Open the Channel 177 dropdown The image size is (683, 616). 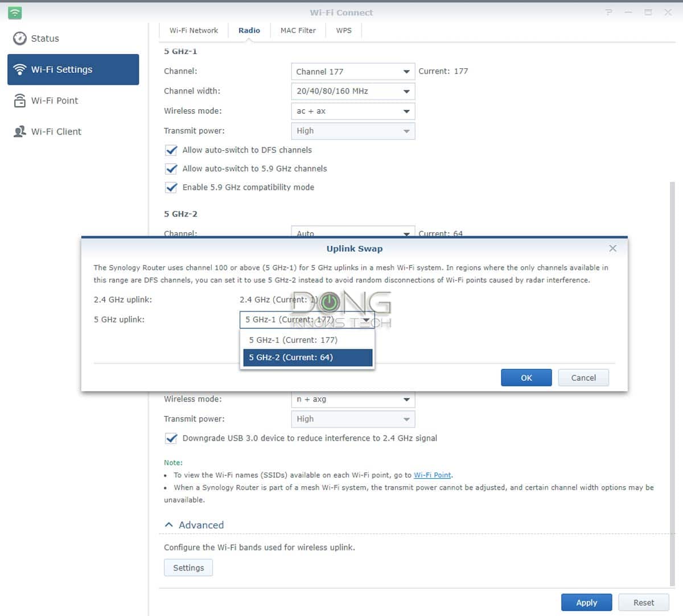(x=353, y=71)
